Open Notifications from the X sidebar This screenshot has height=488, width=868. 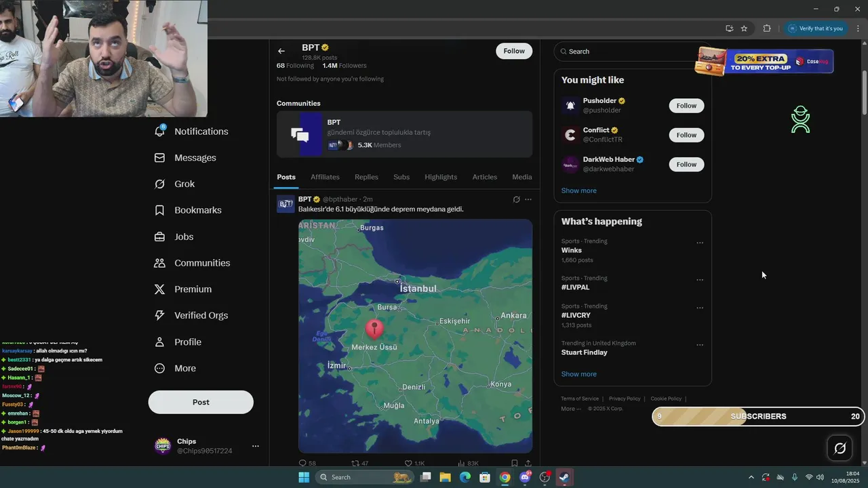191,131
